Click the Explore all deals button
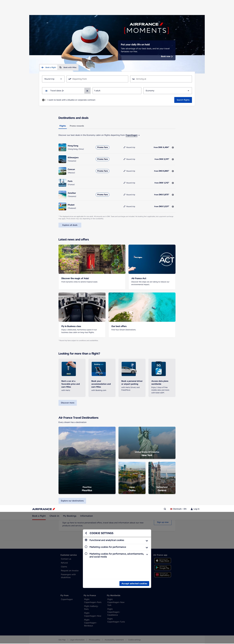Image resolution: width=234 pixels, height=644 pixels. (70, 225)
